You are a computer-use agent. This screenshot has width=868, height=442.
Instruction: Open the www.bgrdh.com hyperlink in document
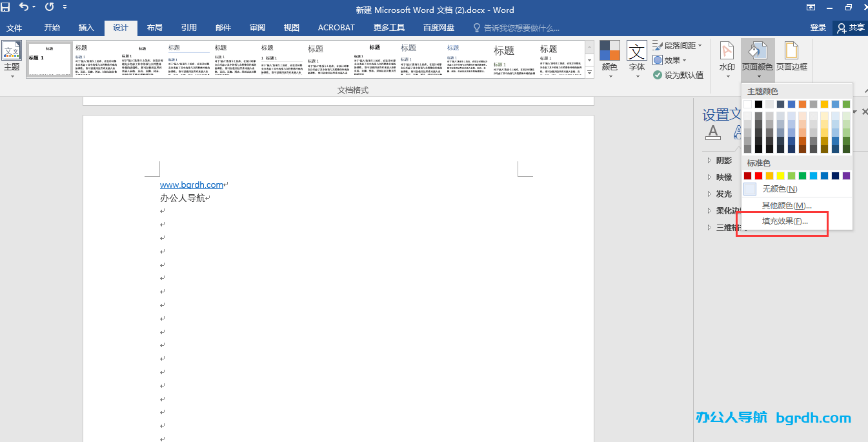click(191, 185)
